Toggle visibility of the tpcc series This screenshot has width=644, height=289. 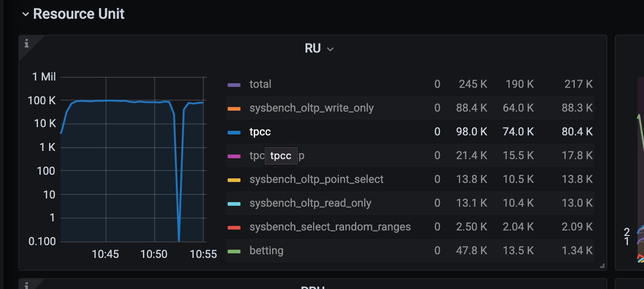[259, 131]
